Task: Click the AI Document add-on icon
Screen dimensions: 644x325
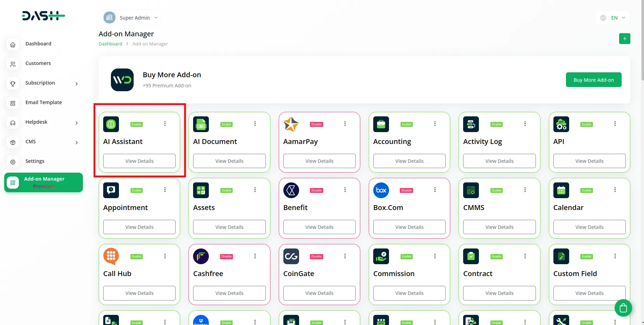Action: [201, 124]
